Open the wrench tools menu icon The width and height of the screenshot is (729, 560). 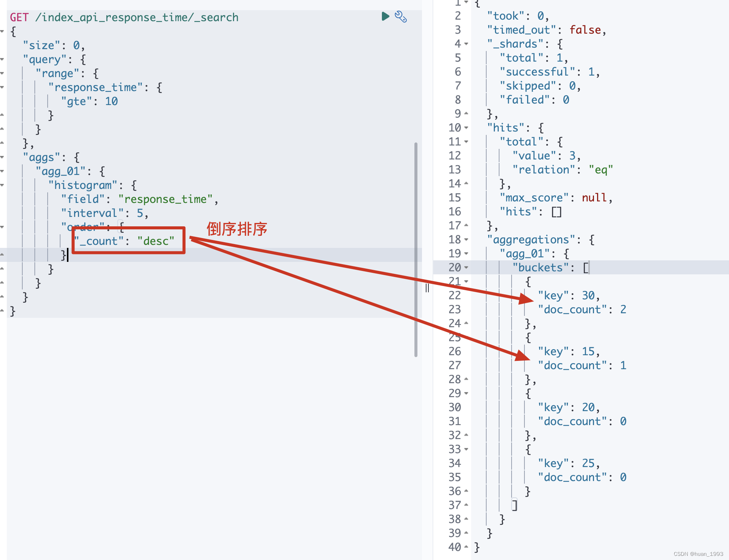click(x=400, y=17)
